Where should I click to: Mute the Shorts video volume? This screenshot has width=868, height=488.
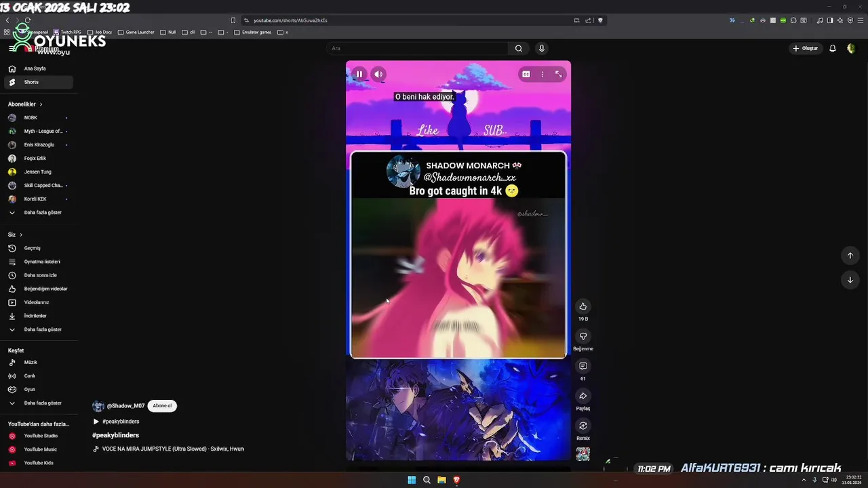pyautogui.click(x=378, y=75)
